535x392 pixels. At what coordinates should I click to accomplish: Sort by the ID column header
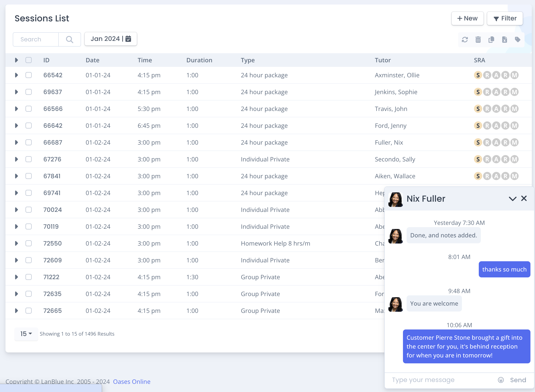coord(46,60)
